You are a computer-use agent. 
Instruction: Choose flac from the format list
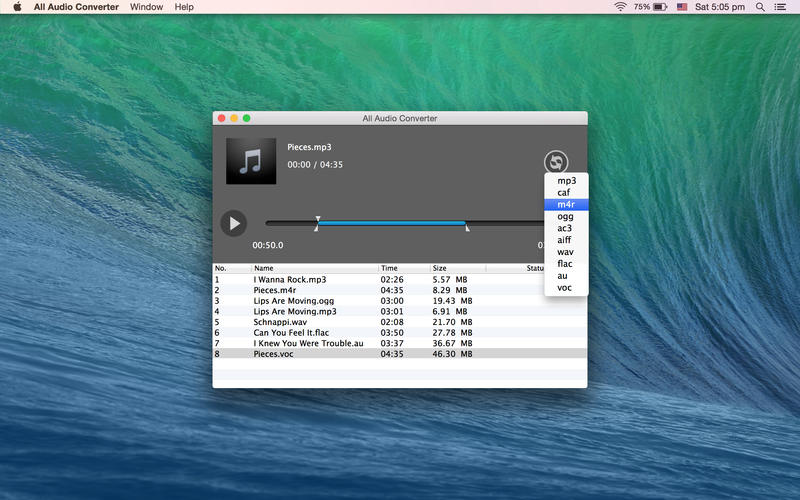(566, 264)
